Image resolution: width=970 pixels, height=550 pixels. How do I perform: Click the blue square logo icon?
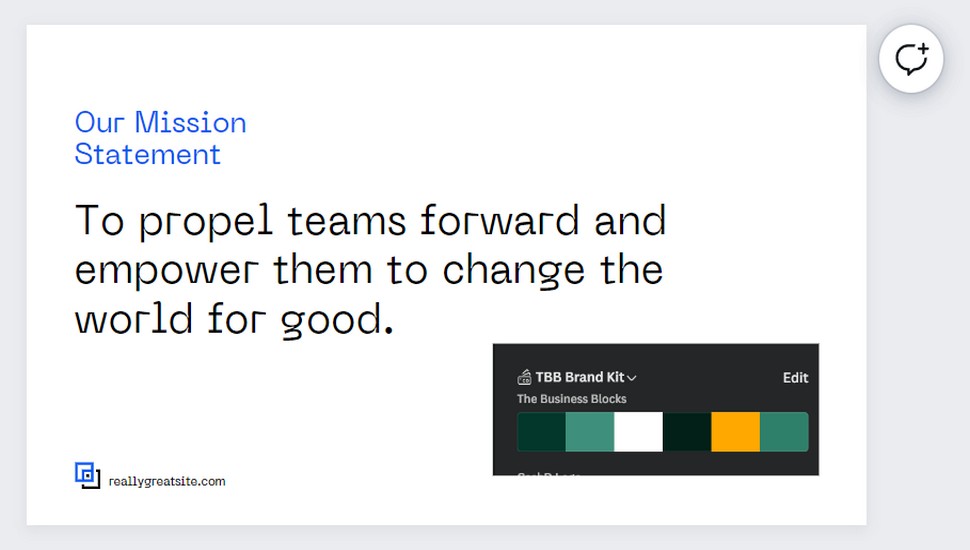tap(87, 475)
